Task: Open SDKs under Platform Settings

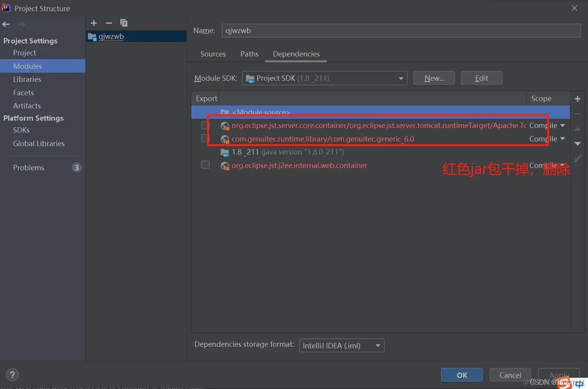Action: [21, 130]
